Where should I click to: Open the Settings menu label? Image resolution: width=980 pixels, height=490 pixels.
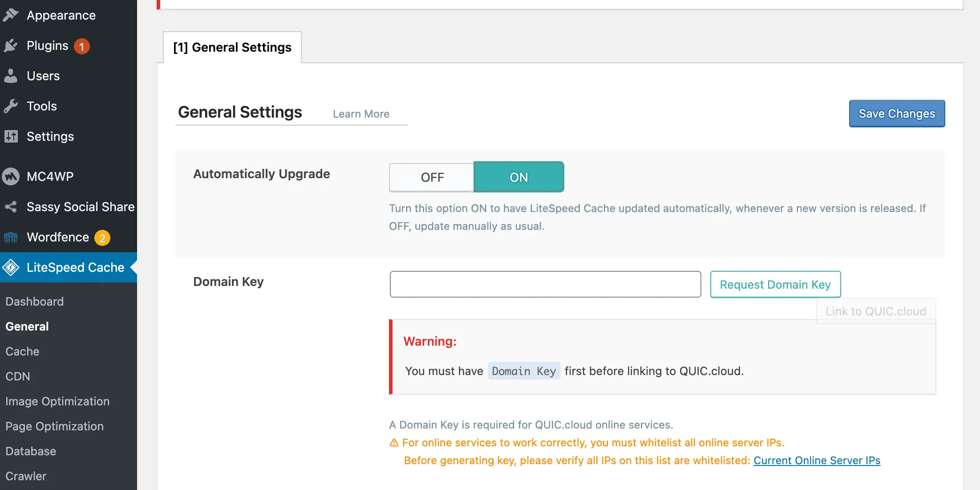(50, 136)
